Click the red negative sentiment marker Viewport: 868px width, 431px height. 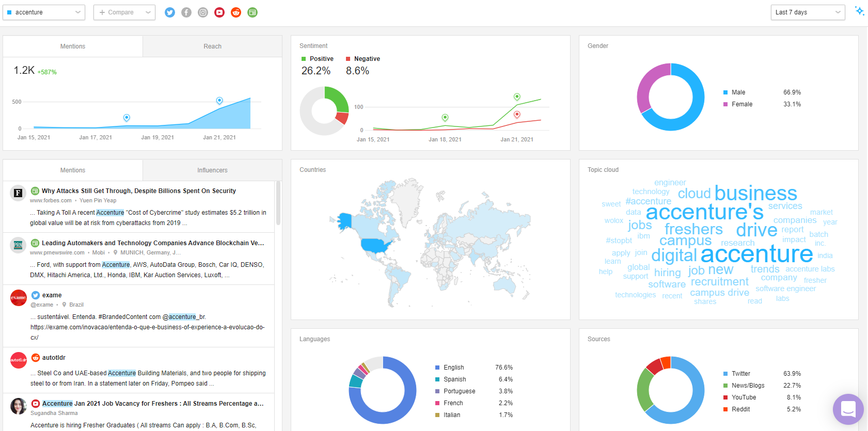coord(517,115)
